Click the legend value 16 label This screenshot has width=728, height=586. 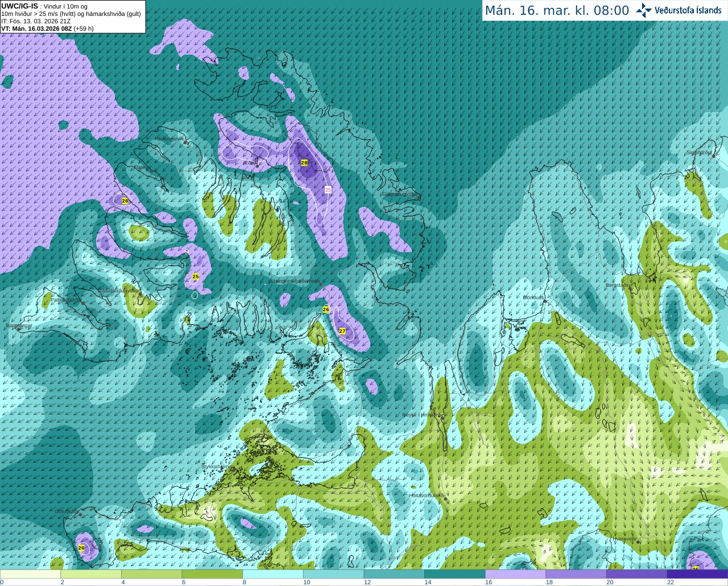489,582
